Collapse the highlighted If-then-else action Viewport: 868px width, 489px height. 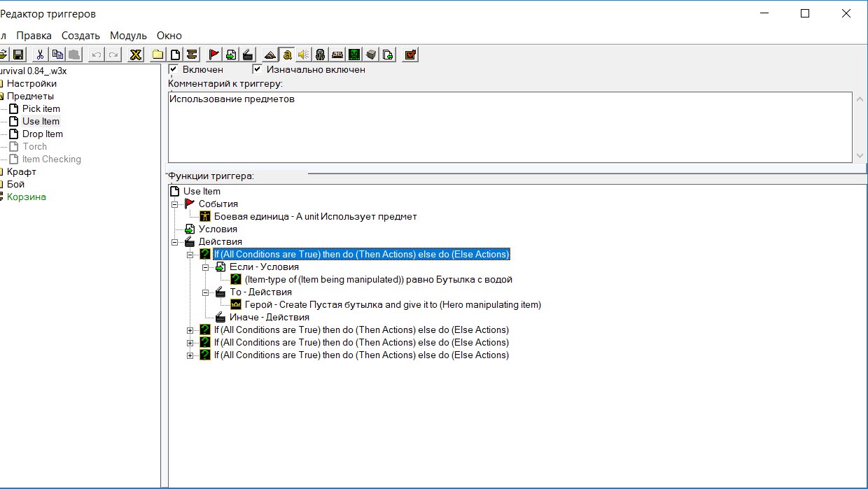coord(190,255)
